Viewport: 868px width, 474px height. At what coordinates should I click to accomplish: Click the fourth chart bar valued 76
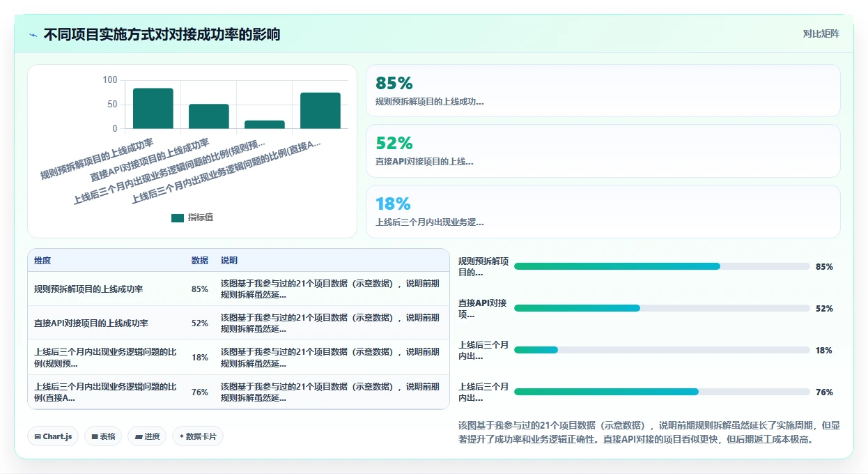tap(320, 111)
